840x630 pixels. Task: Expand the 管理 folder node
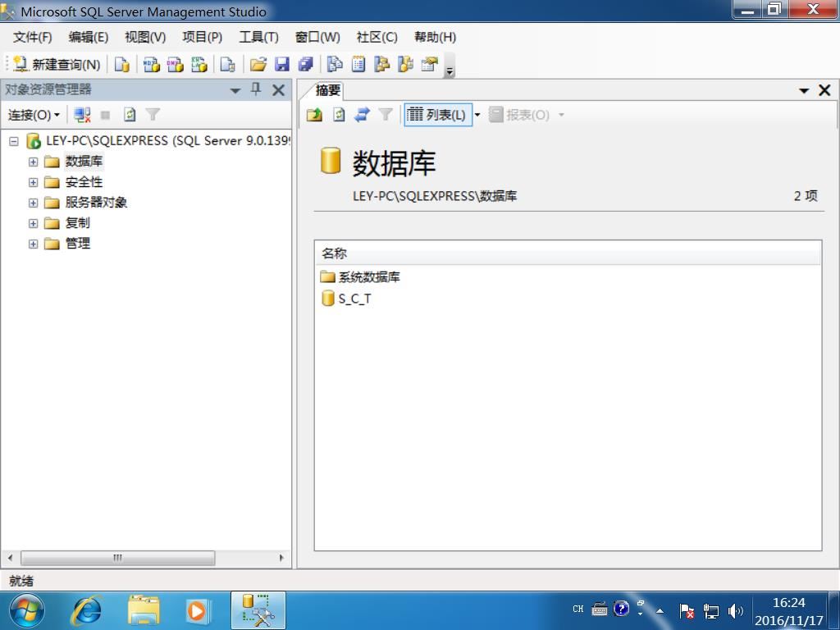(33, 244)
